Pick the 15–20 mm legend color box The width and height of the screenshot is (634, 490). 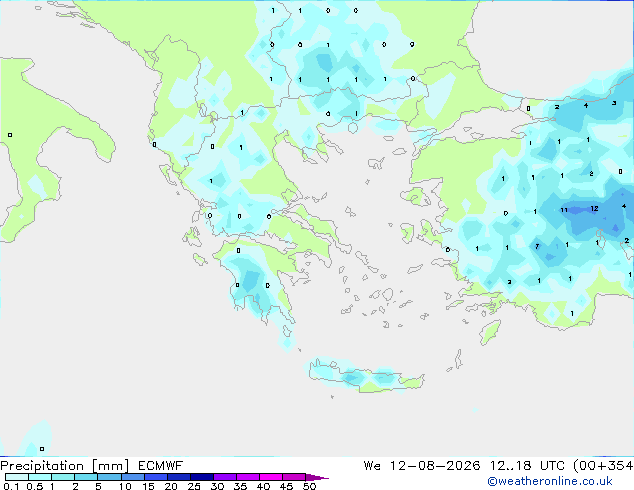(x=156, y=477)
